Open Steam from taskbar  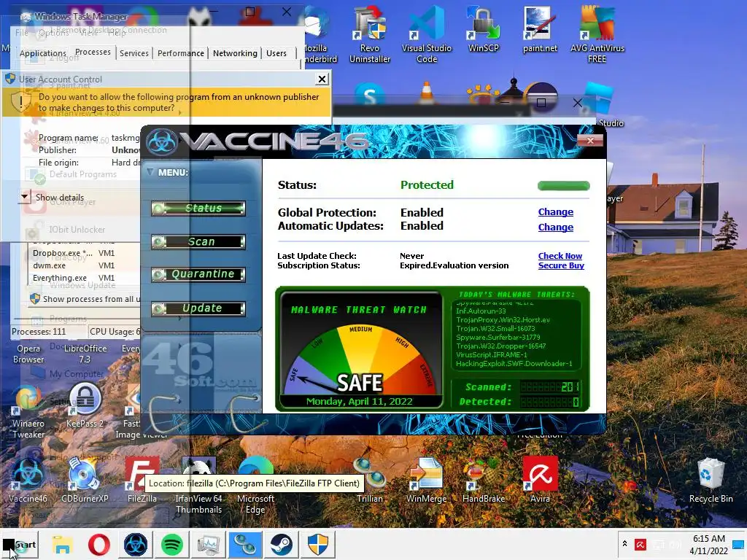[281, 544]
